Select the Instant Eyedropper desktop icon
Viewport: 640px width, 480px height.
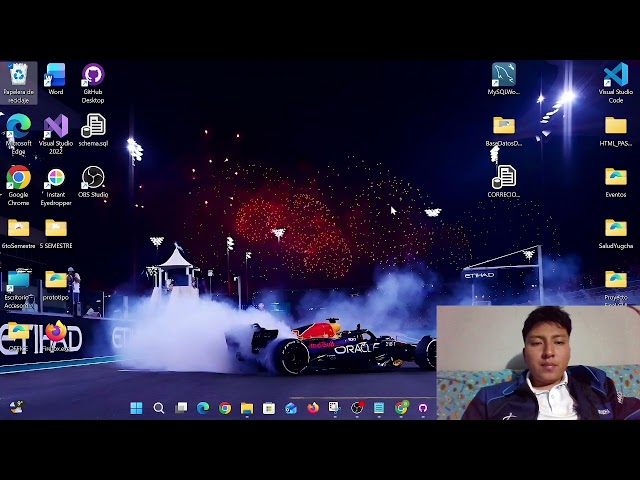(x=56, y=186)
